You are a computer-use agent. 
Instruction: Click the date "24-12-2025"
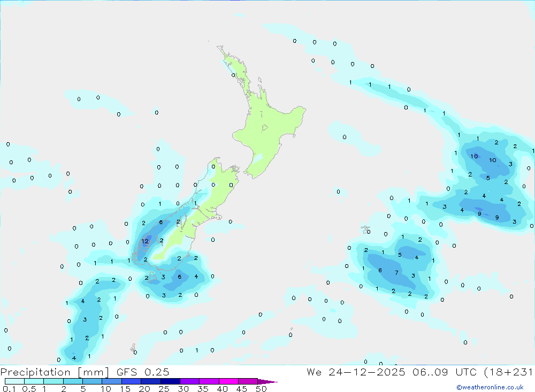coord(367,372)
